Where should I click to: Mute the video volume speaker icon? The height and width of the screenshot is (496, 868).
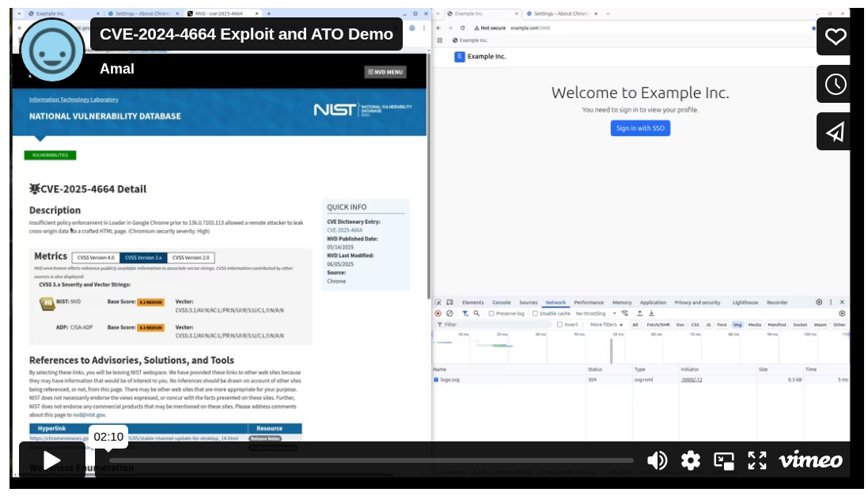pyautogui.click(x=657, y=460)
